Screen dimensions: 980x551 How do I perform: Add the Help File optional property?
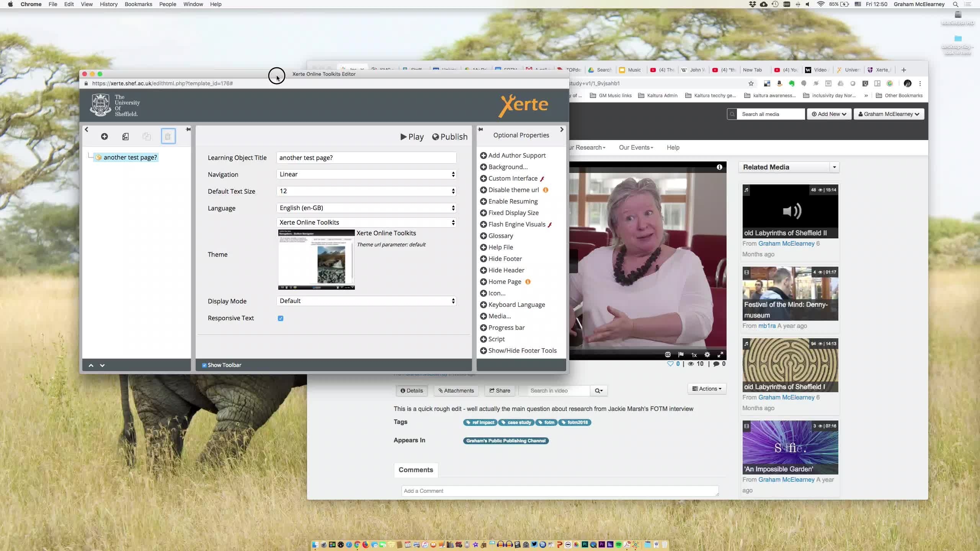tap(497, 247)
